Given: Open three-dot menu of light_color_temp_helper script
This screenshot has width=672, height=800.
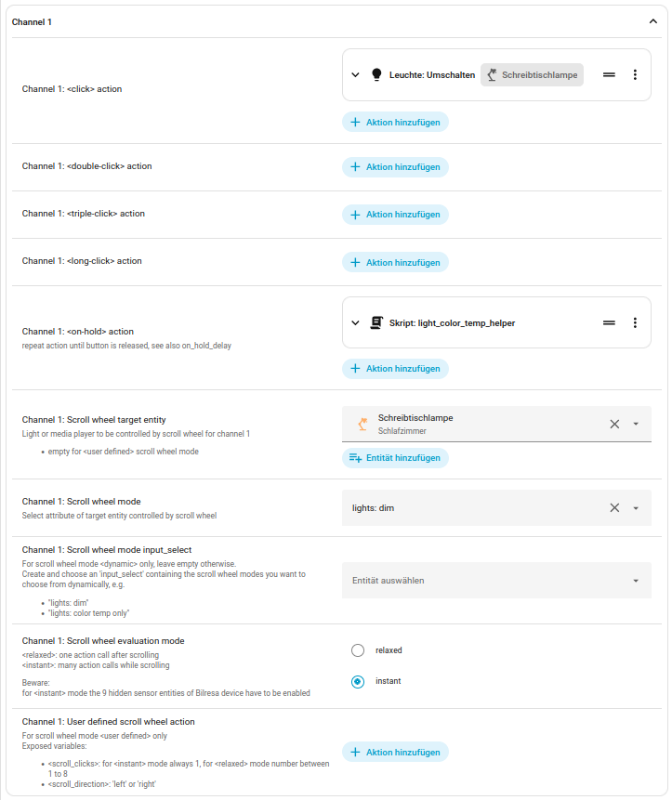Looking at the screenshot, I should pos(635,323).
